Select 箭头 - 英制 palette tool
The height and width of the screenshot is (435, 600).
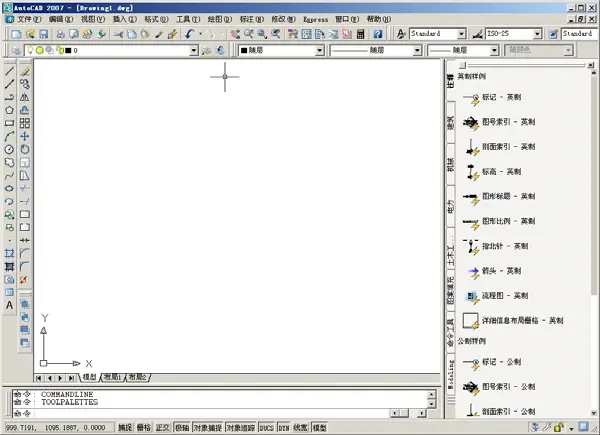click(x=494, y=271)
